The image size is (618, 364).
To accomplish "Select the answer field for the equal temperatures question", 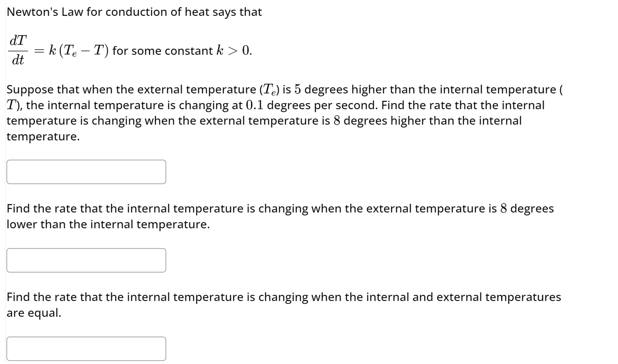I will 86,348.
